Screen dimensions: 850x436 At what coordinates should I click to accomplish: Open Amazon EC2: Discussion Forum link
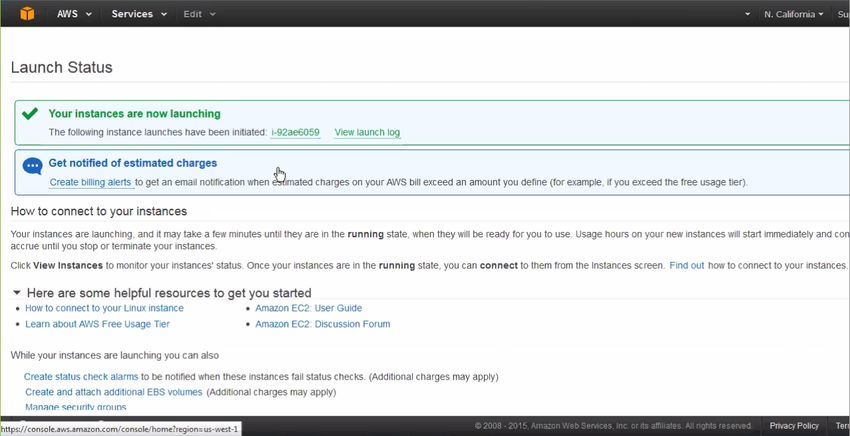pos(323,324)
